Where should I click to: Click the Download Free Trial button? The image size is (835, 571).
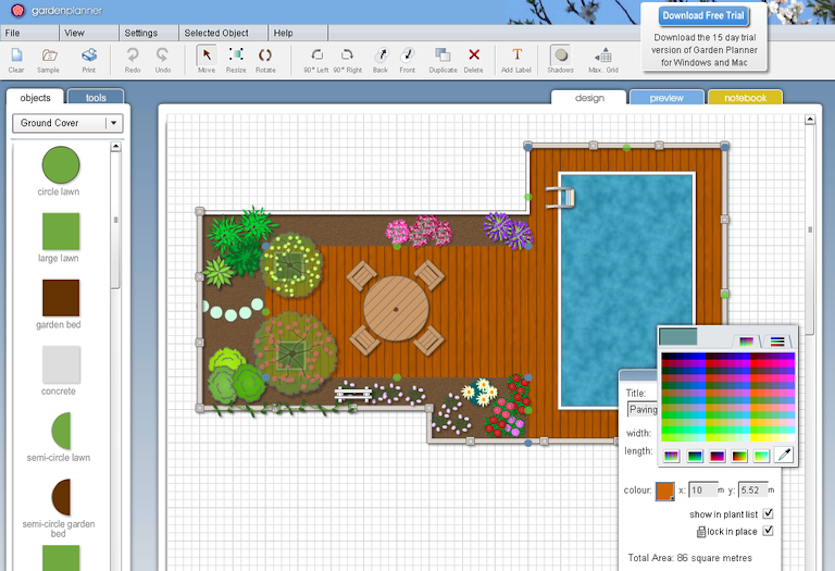[x=703, y=15]
